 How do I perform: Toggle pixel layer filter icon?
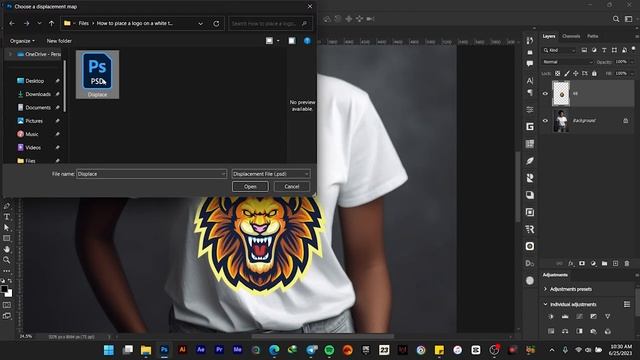(x=584, y=50)
